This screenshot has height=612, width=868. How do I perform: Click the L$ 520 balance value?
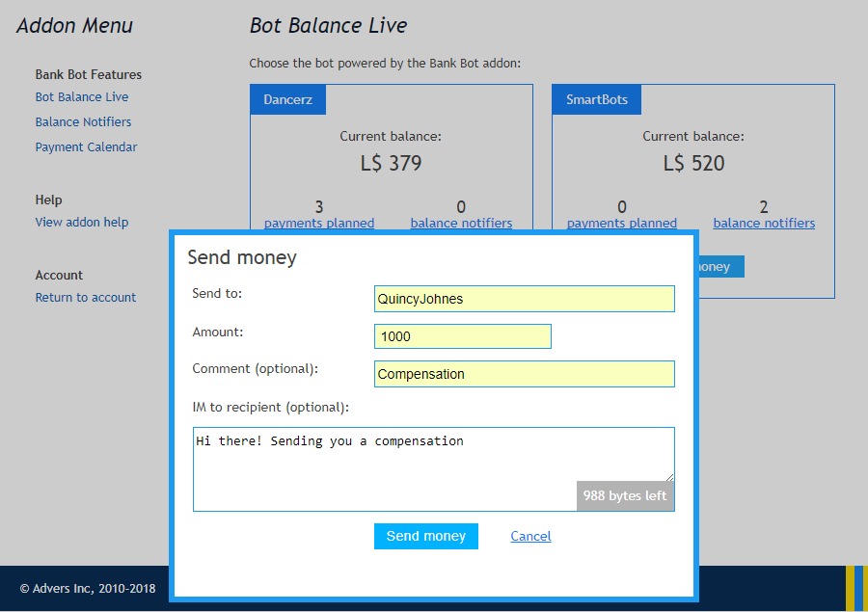pyautogui.click(x=693, y=163)
